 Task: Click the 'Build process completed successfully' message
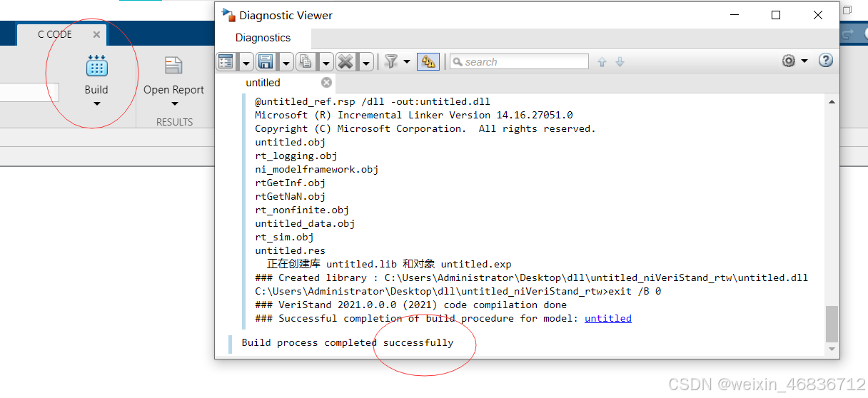[348, 342]
